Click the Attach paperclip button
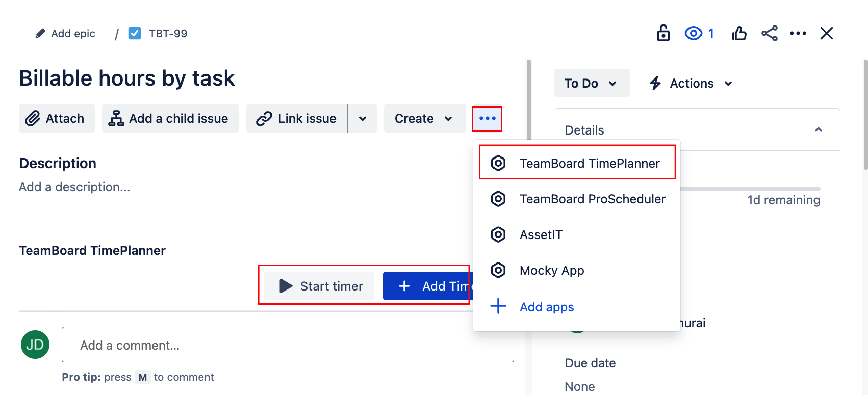 [x=57, y=118]
